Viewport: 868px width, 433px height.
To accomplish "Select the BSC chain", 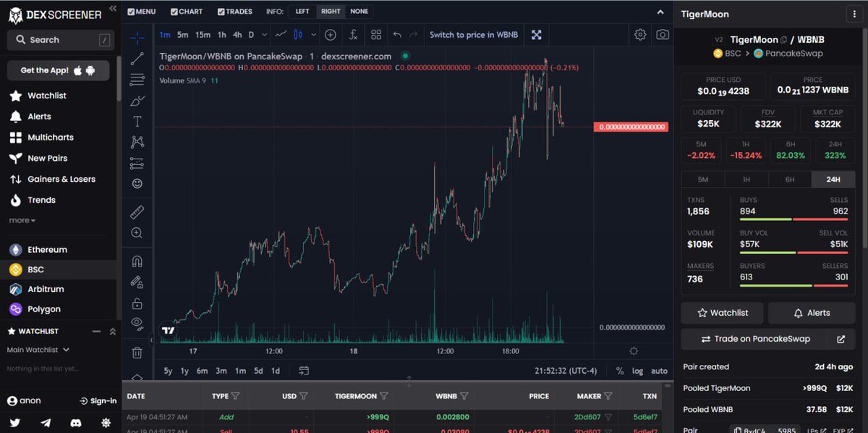I will coord(58,269).
